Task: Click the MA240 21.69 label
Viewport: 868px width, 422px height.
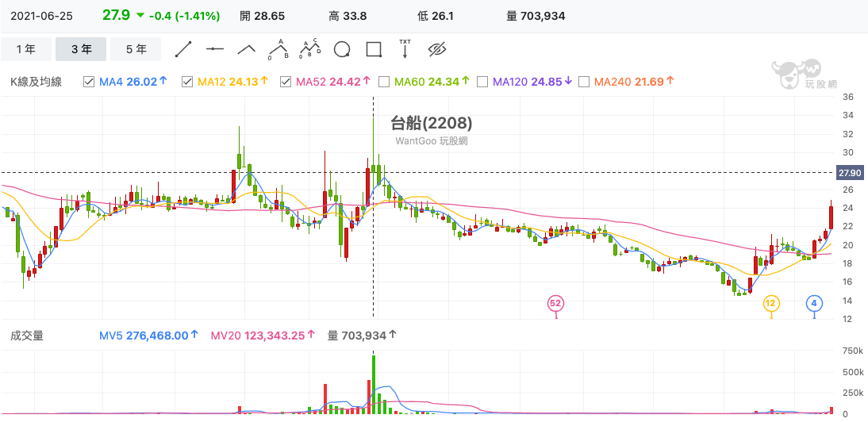Action: (634, 82)
